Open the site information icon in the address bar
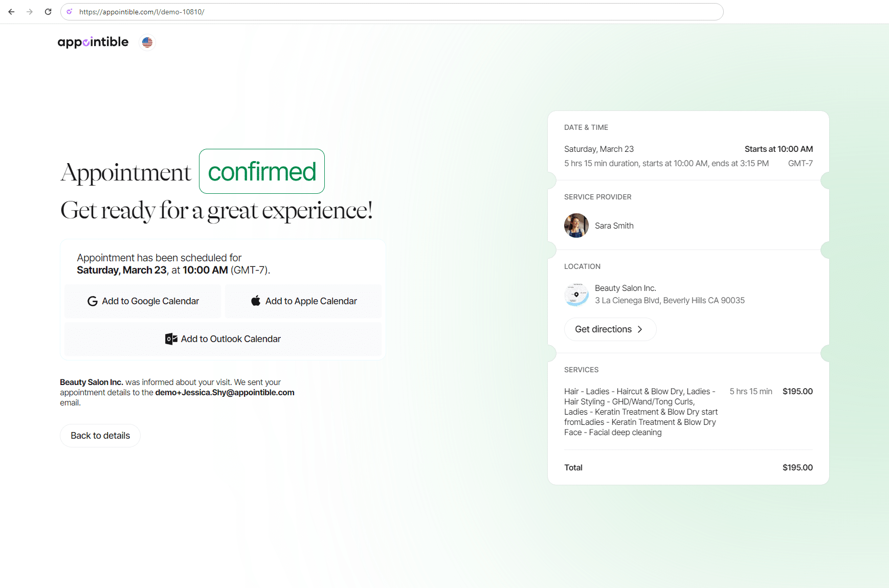889x588 pixels. tap(69, 11)
